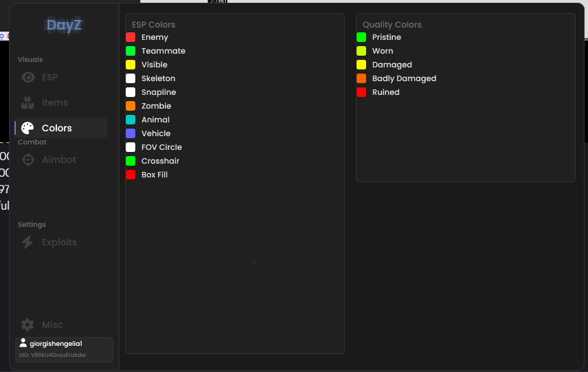Click the Combat section header
Image resolution: width=588 pixels, height=372 pixels.
(32, 142)
